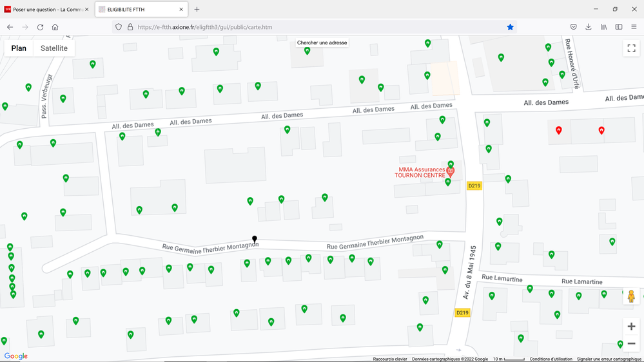This screenshot has width=644, height=362.
Task: Click the black marker on Rue Germaine
Action: [x=255, y=240]
